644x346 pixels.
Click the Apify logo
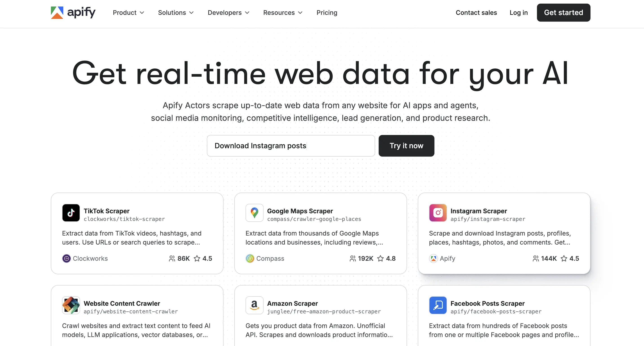tap(73, 13)
